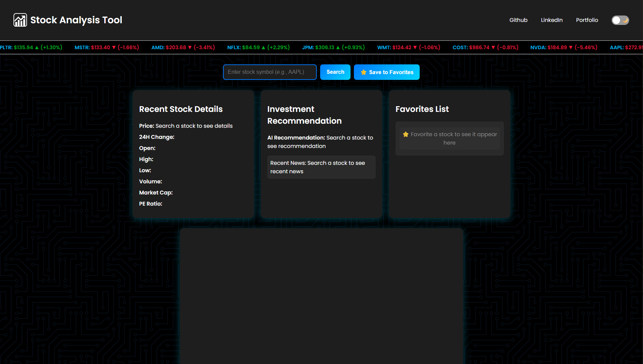Click the stock symbol input field
This screenshot has height=364, width=643.
[x=270, y=72]
